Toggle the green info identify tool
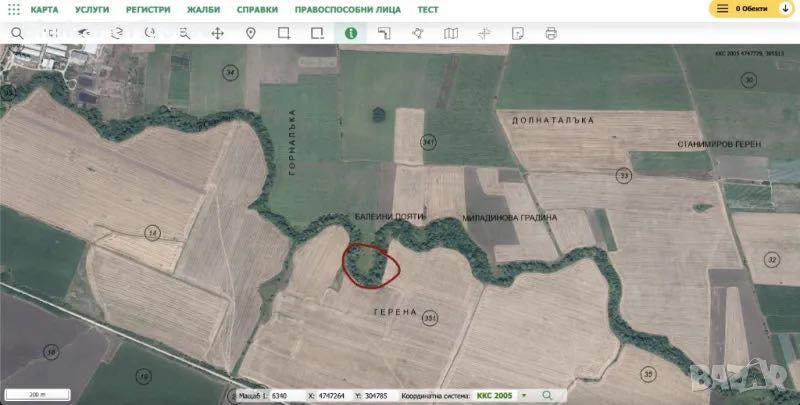 click(x=351, y=34)
